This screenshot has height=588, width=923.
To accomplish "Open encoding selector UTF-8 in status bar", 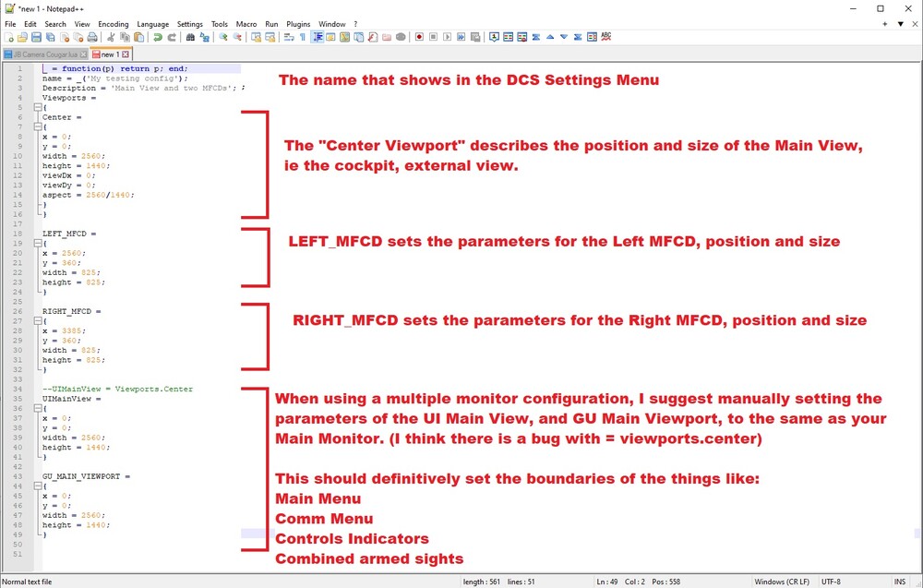I will pos(832,582).
